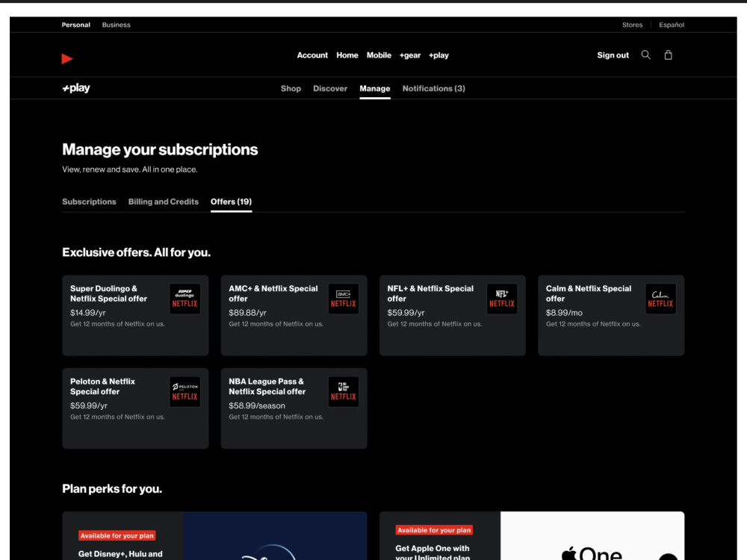
Task: Click the red Verizon logo icon
Action: 67,58
